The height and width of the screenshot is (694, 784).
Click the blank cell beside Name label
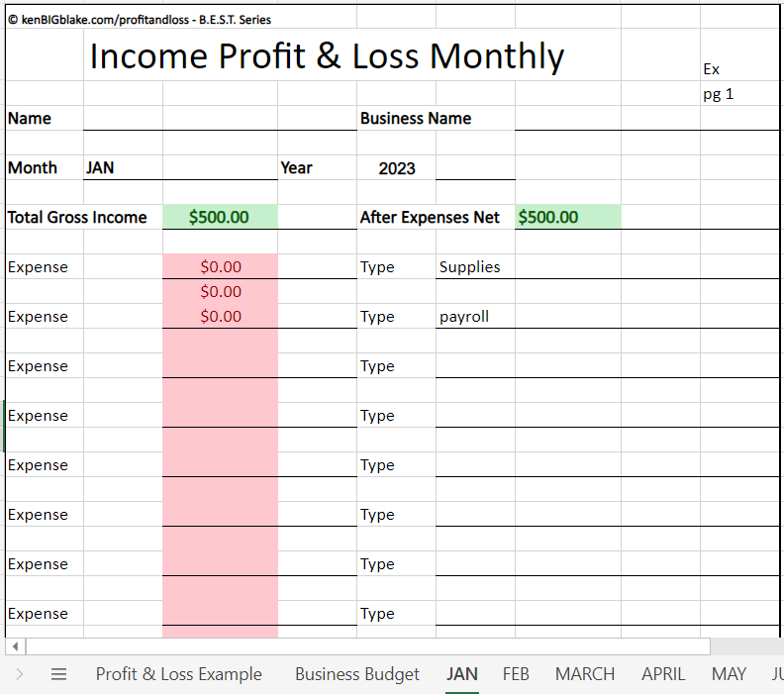pos(123,118)
